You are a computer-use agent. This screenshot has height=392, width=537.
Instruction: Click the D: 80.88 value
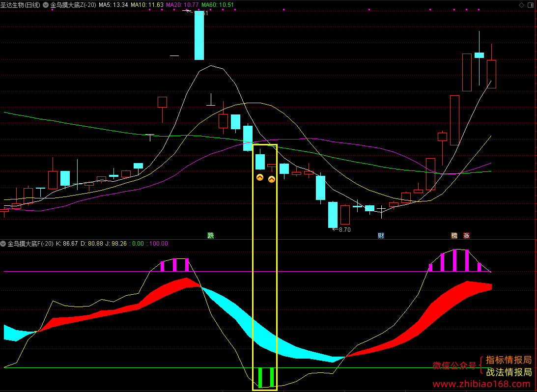92,244
